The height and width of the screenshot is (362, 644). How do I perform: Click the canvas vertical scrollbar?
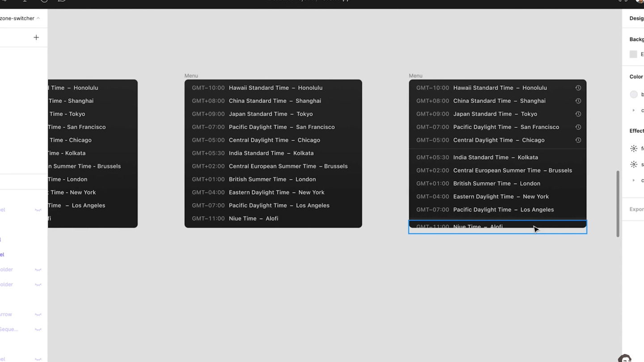pos(618,203)
